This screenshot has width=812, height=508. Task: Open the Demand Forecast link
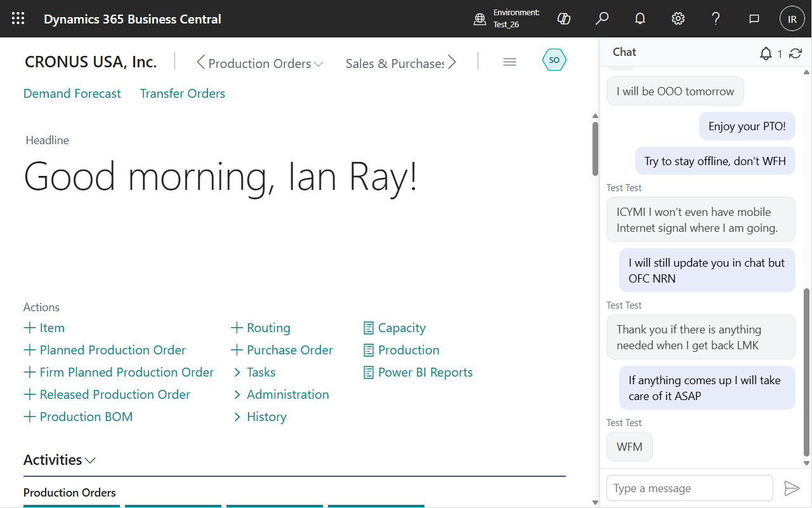(72, 93)
